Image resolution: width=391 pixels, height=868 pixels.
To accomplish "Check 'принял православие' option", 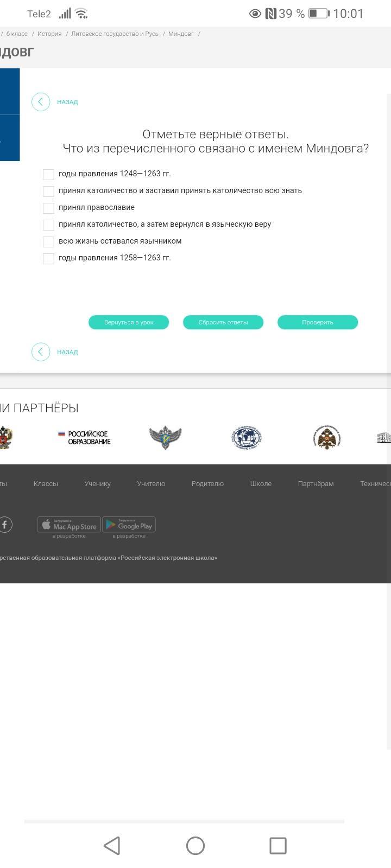I will (x=48, y=208).
